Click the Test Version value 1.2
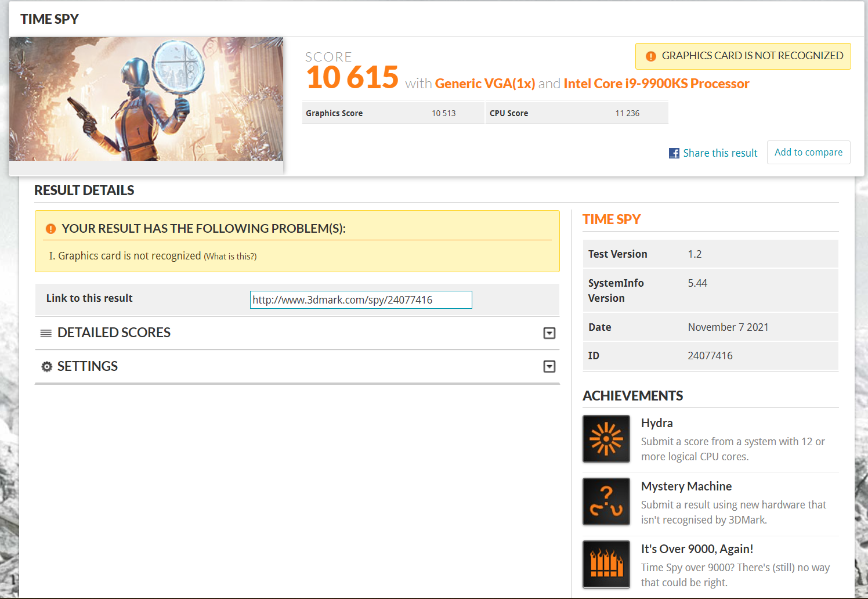This screenshot has height=599, width=868. coord(695,254)
